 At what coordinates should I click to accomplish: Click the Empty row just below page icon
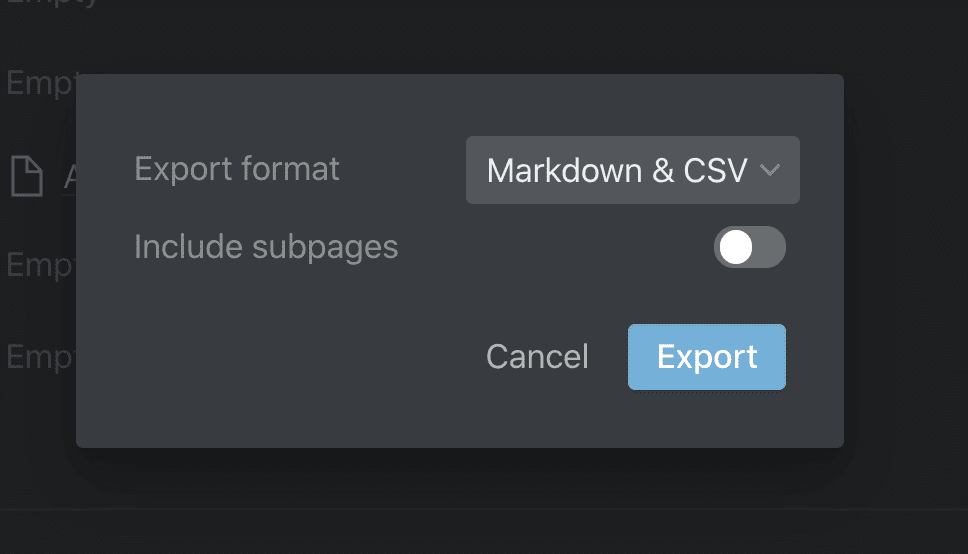40,265
